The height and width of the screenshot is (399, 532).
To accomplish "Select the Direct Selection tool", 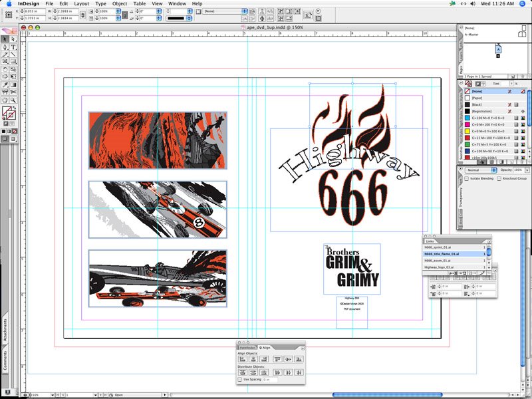I will (13, 39).
